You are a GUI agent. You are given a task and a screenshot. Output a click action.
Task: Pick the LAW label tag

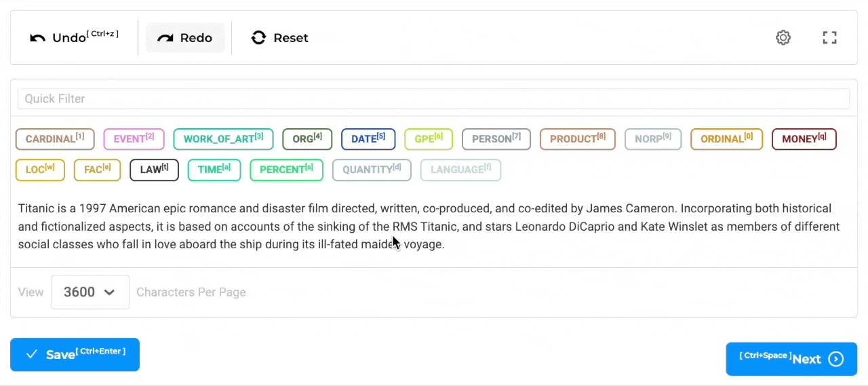154,170
